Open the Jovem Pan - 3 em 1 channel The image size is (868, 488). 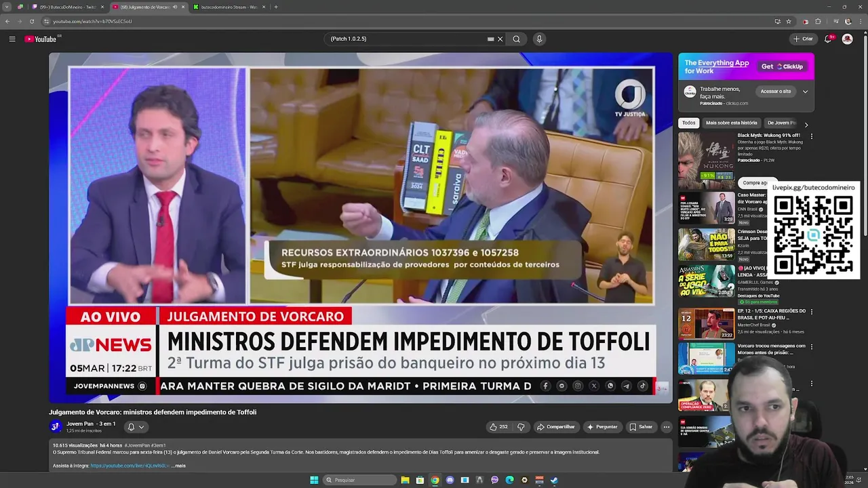tap(91, 424)
